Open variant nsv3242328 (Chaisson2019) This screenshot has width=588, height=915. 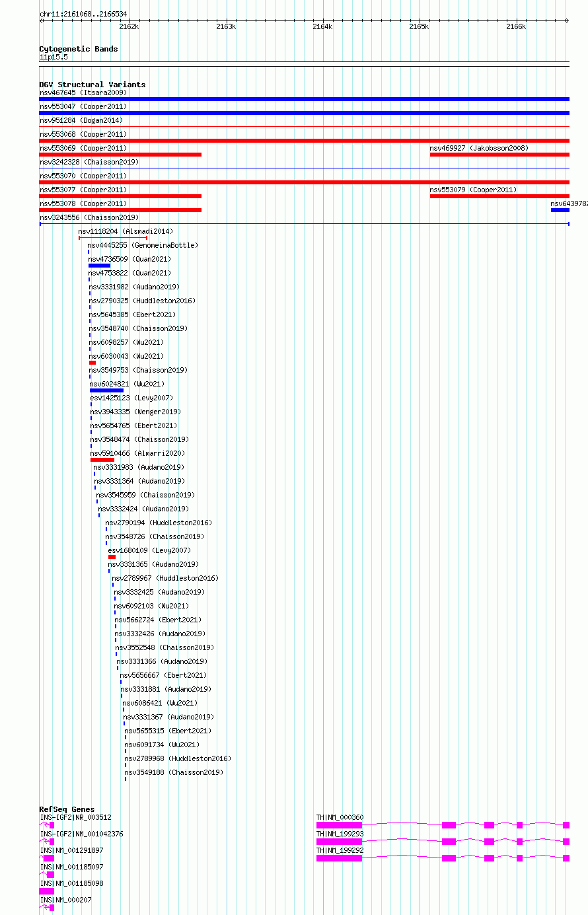(304, 168)
